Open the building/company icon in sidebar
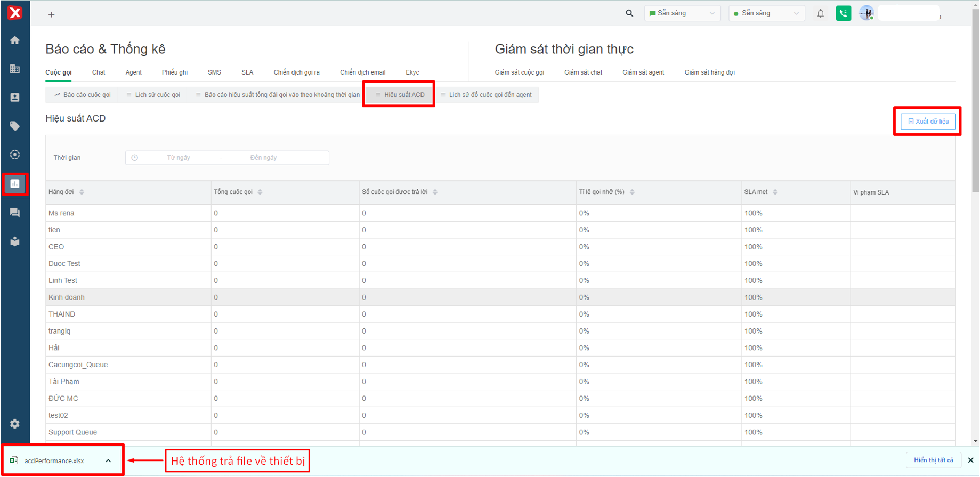Screen dimensions: 980x477 [15, 69]
